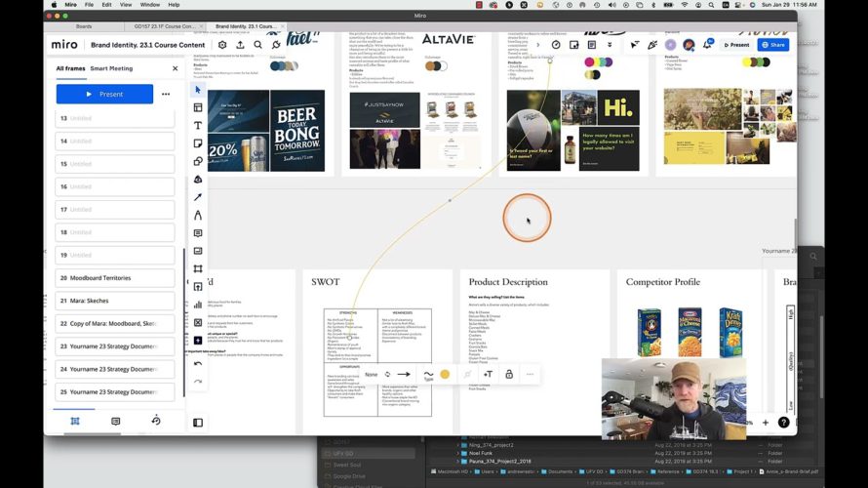The image size is (868, 488).
Task: Open more options on line toolbar
Action: point(530,375)
